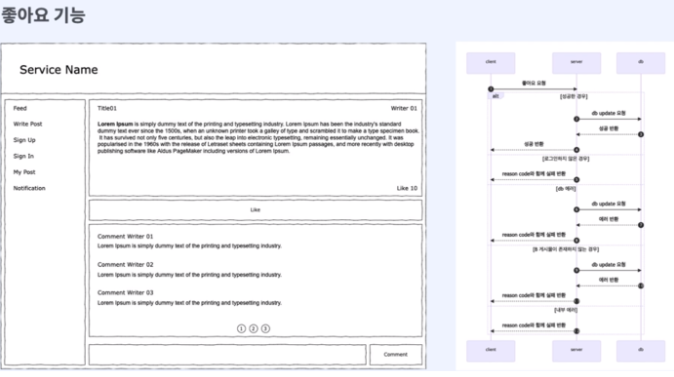
Task: Click the post title Title01
Action: click(107, 108)
